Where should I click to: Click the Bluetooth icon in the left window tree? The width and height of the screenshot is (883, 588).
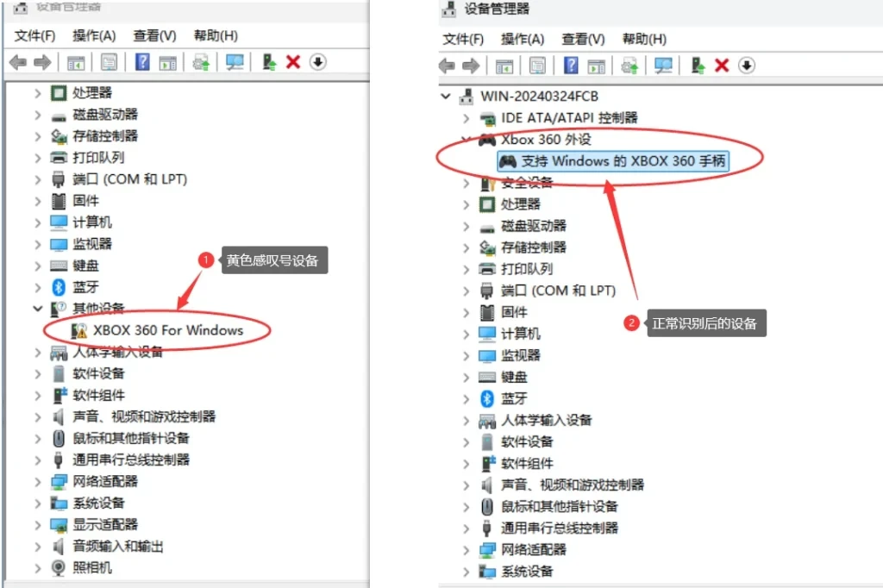tap(59, 287)
